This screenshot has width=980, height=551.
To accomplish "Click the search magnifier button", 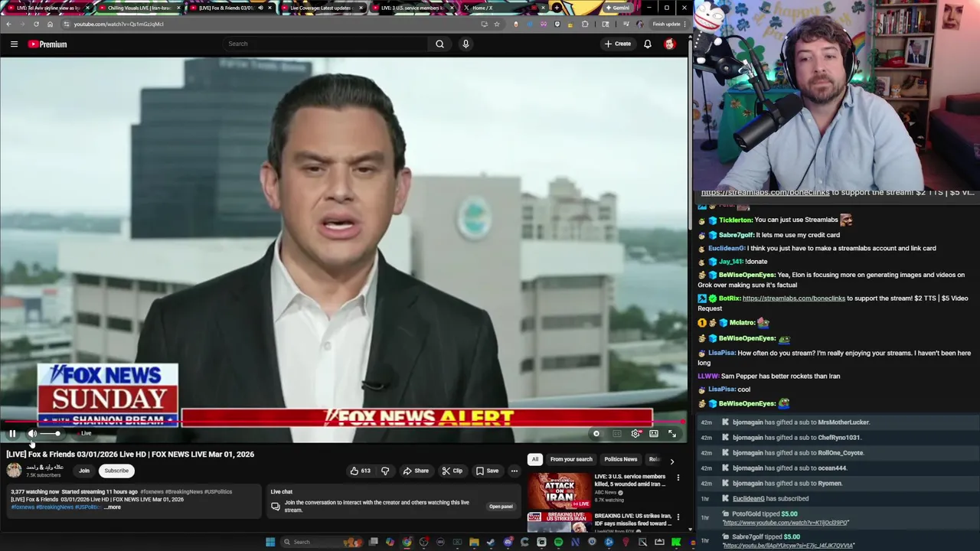I will [439, 44].
